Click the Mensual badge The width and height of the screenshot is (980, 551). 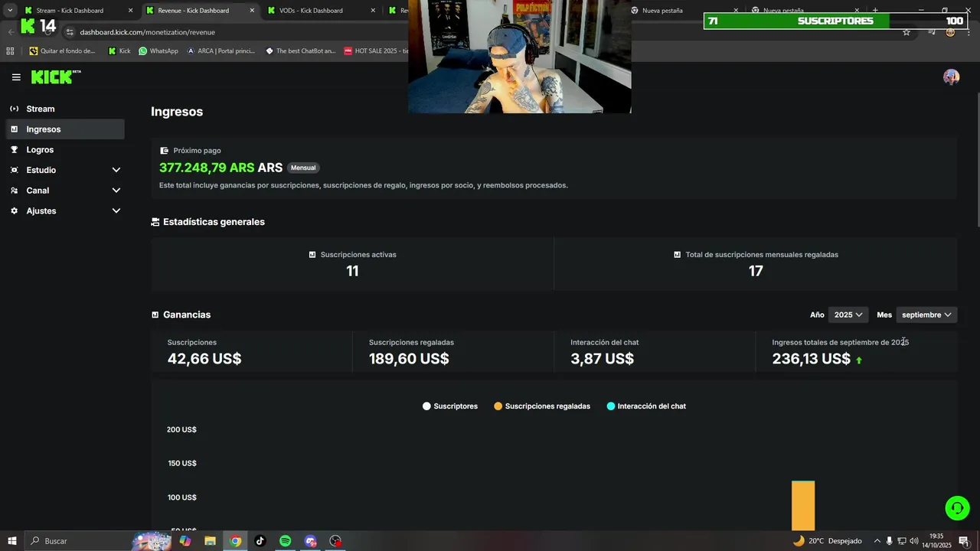[303, 168]
